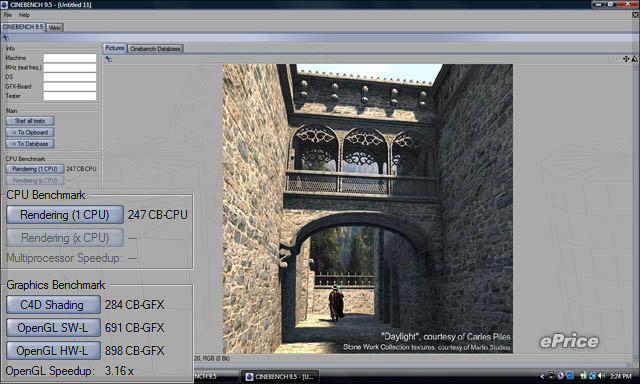The width and height of the screenshot is (640, 384).
Task: Click the network monitors tray icon
Action: point(592,376)
